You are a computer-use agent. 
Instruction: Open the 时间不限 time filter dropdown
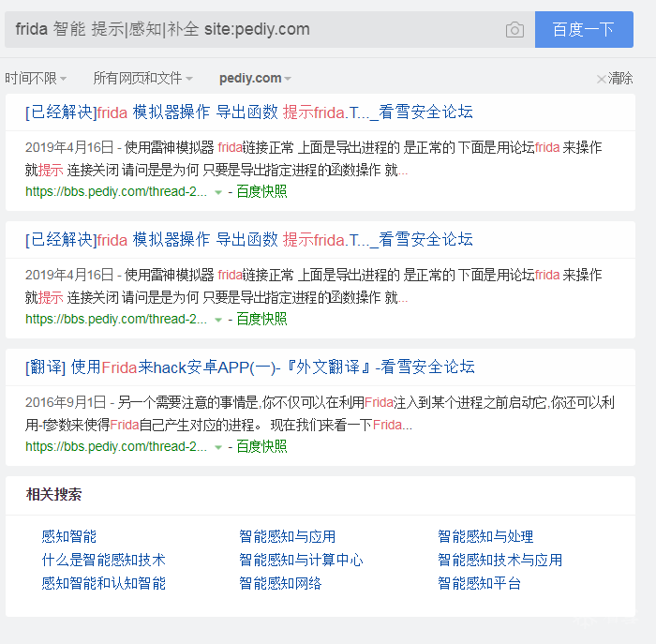tap(36, 78)
